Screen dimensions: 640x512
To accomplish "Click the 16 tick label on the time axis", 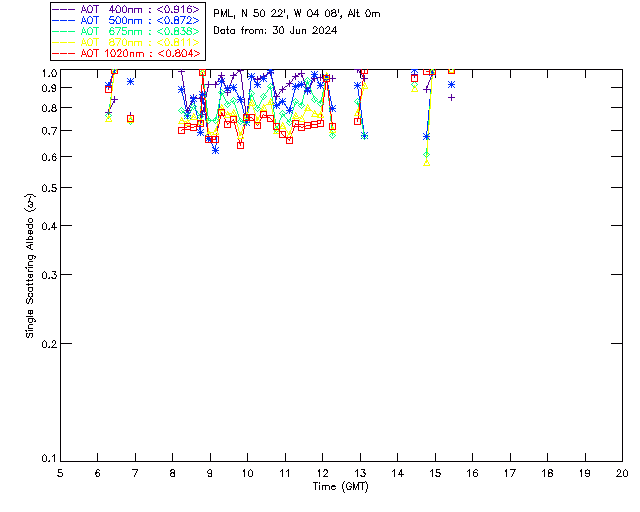I will tap(472, 472).
